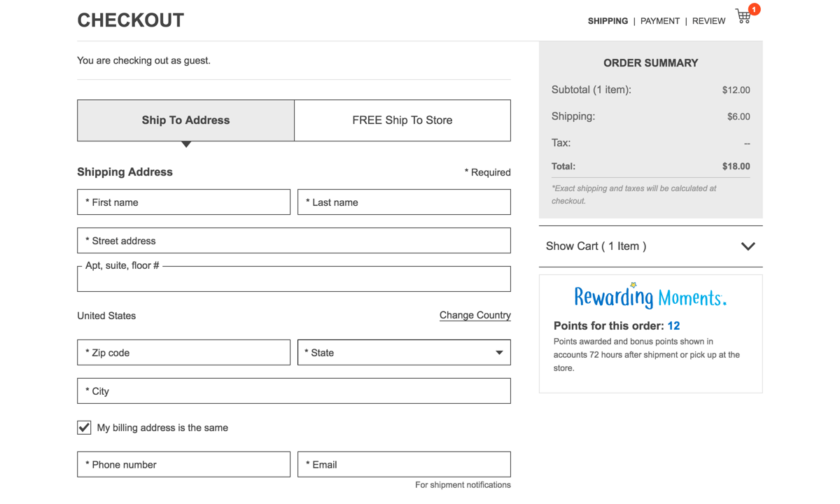Screen dimensions: 840x504
Task: Click the Change Country link
Action: click(x=475, y=315)
